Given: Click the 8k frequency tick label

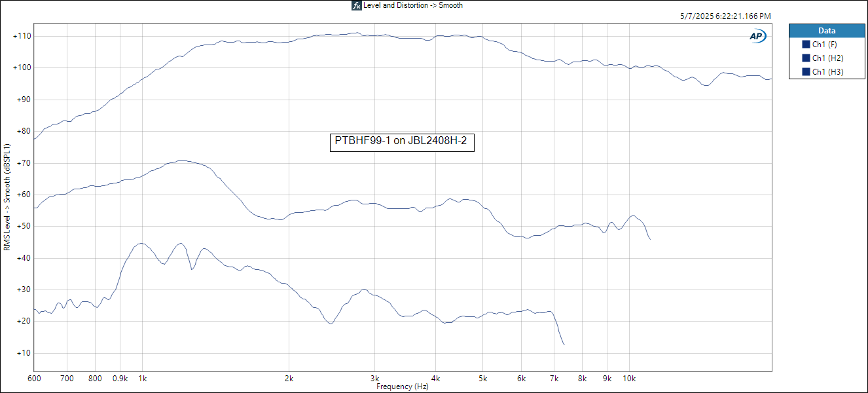Looking at the screenshot, I should tap(583, 379).
